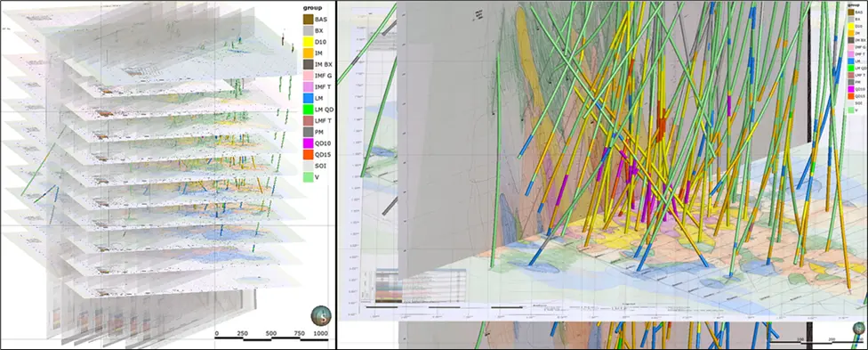Select the BAS brown legend swatch
The height and width of the screenshot is (350, 868).
pyautogui.click(x=309, y=20)
